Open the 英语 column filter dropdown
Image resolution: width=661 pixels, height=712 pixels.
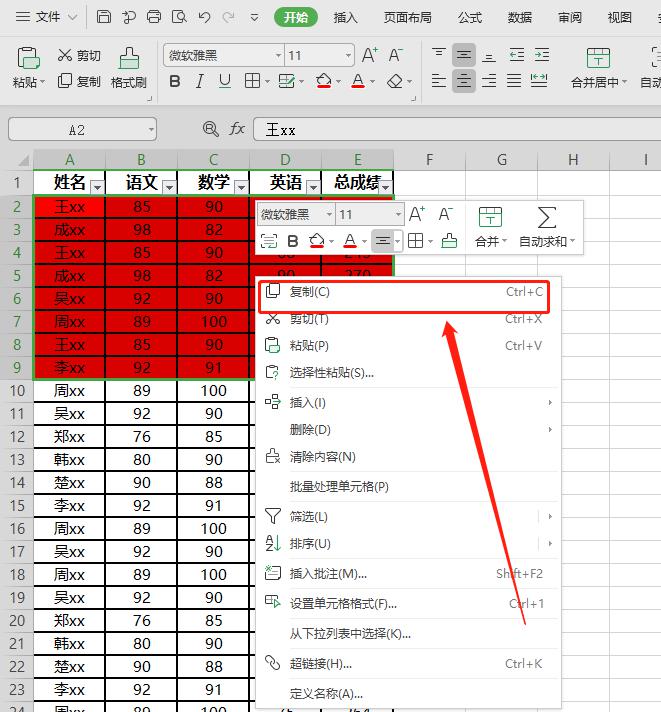[313, 186]
